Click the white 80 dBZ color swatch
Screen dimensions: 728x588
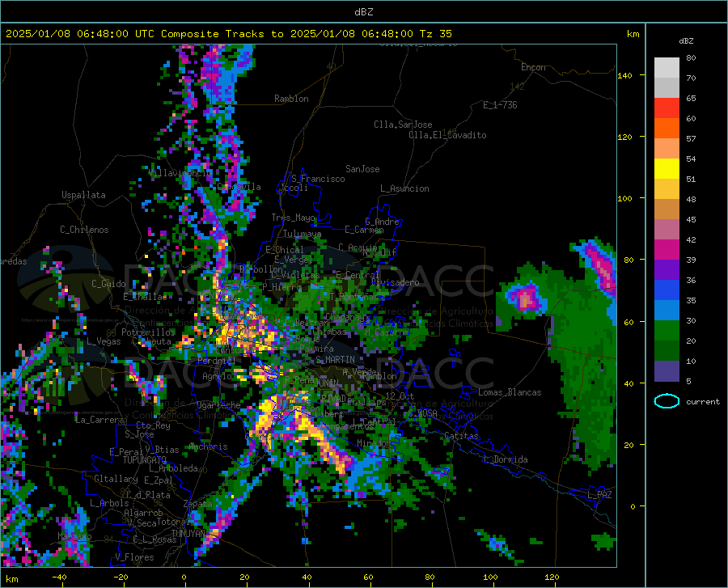click(667, 68)
